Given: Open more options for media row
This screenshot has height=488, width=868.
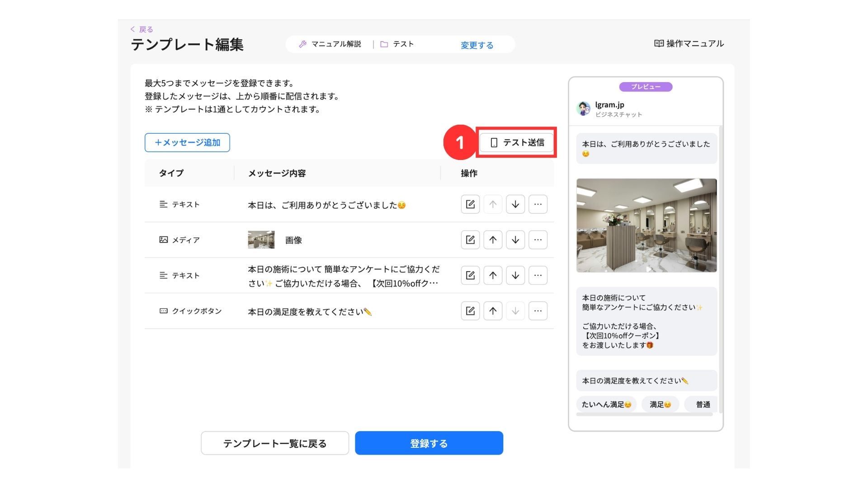Looking at the screenshot, I should point(538,240).
